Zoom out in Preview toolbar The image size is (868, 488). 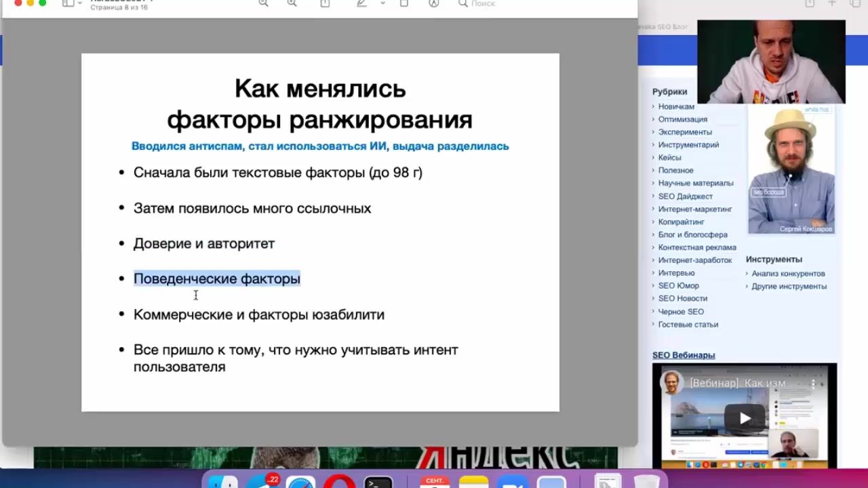pyautogui.click(x=264, y=3)
